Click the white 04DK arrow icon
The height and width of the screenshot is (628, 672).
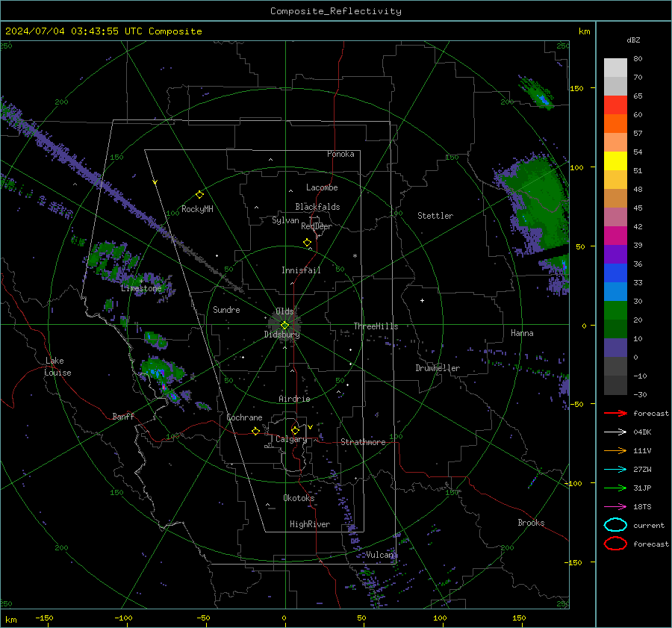[615, 432]
